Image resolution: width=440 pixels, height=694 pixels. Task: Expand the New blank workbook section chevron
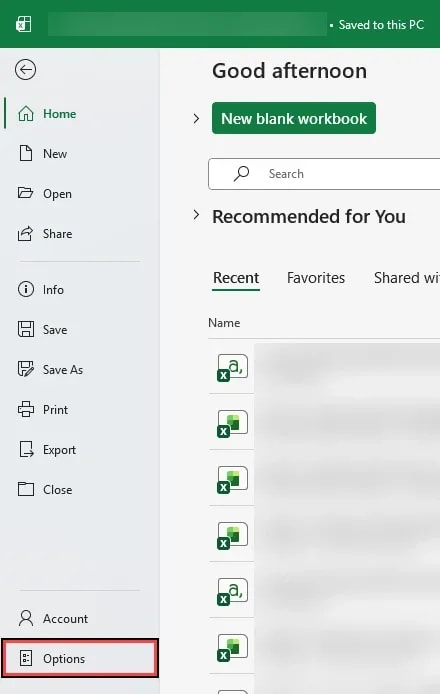pos(196,118)
